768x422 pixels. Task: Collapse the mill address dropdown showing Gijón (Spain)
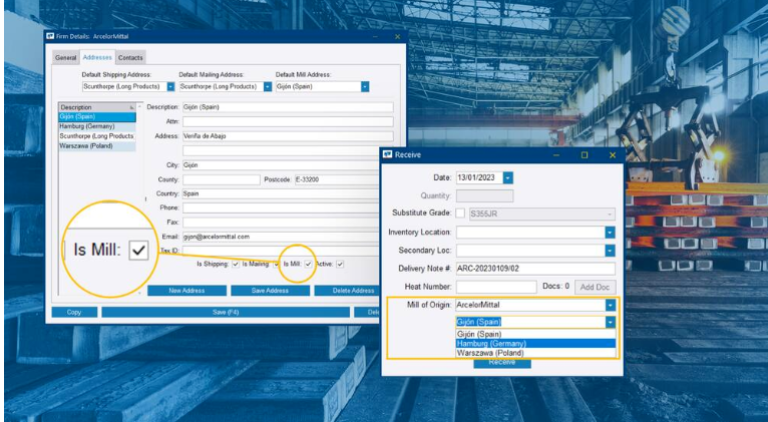click(x=610, y=322)
